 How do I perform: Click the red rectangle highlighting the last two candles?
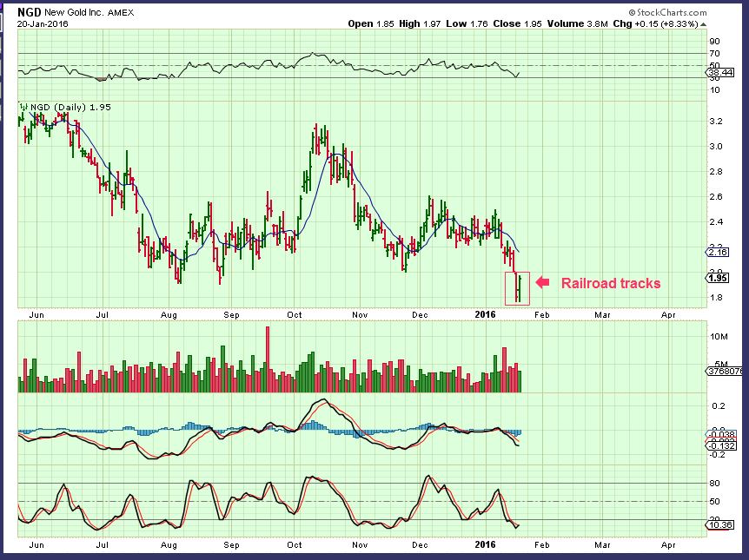coord(517,288)
